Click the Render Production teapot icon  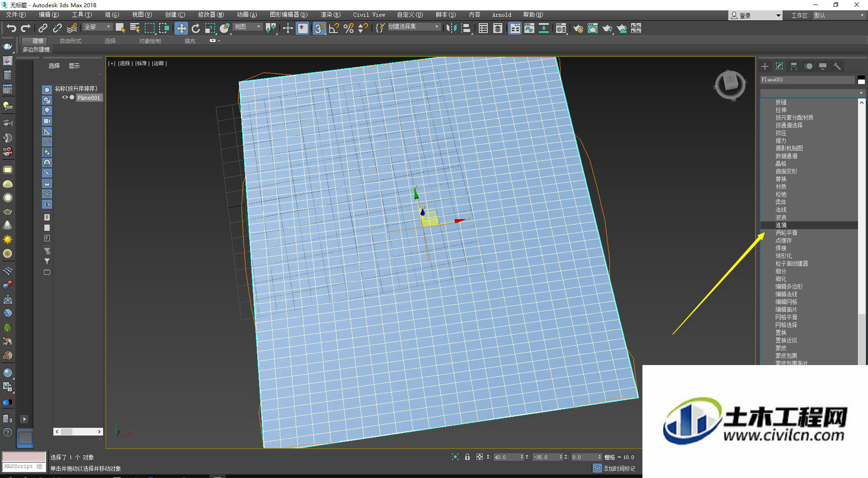click(x=607, y=28)
